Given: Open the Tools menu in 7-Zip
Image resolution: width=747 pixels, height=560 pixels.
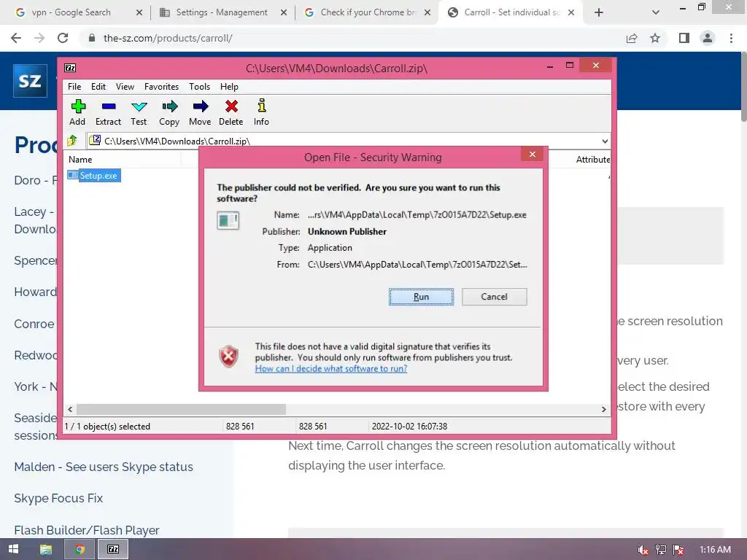Looking at the screenshot, I should 199,87.
